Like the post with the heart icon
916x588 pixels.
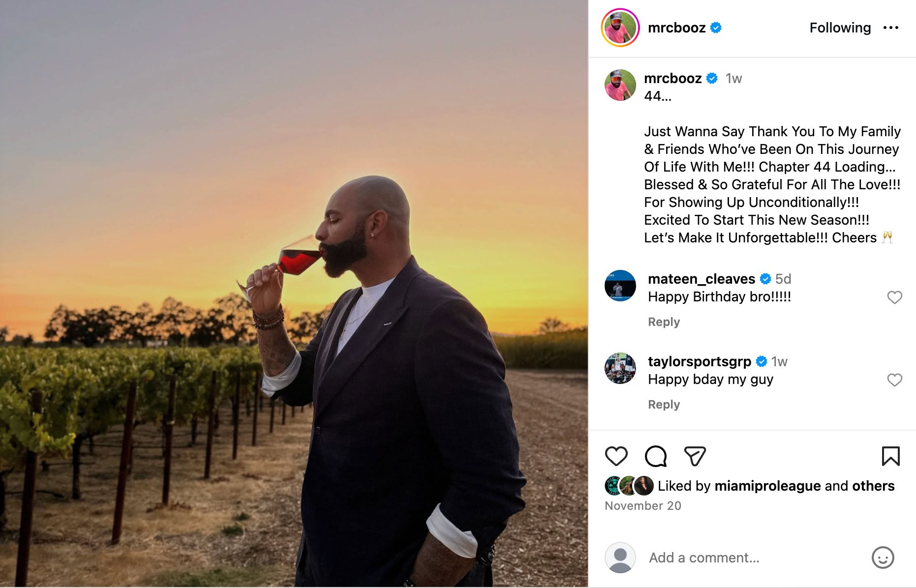point(617,456)
